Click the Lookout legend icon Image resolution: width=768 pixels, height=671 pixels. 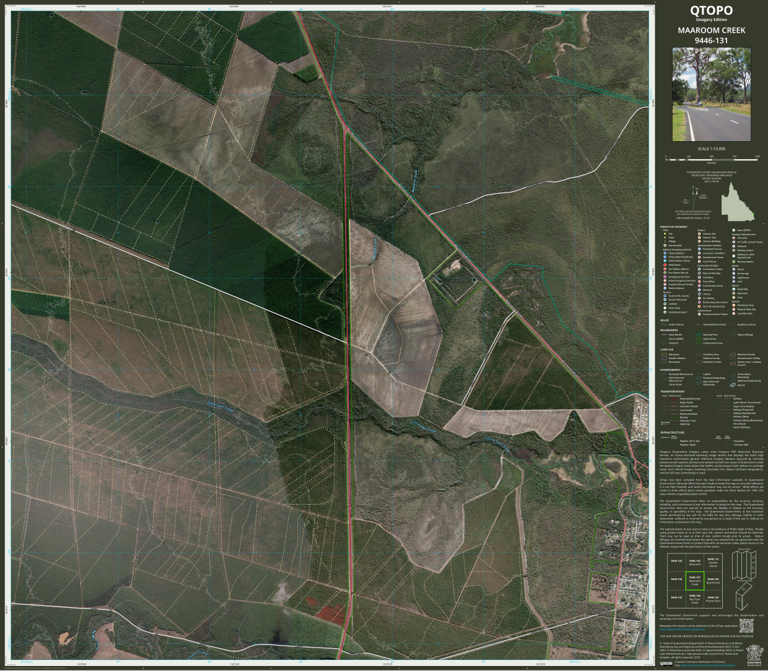pyautogui.click(x=665, y=304)
